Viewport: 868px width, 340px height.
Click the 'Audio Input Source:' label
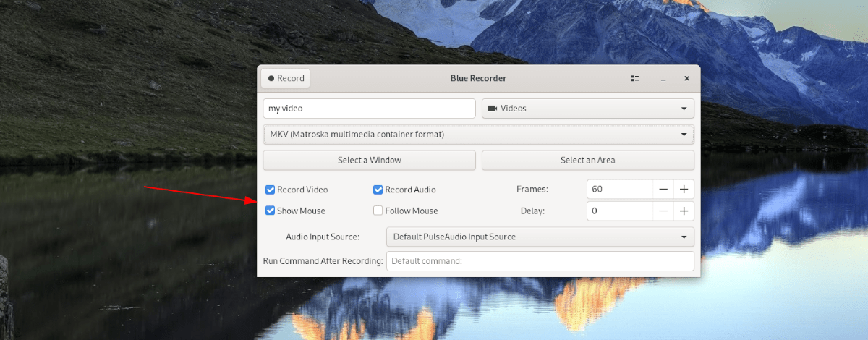tap(323, 237)
